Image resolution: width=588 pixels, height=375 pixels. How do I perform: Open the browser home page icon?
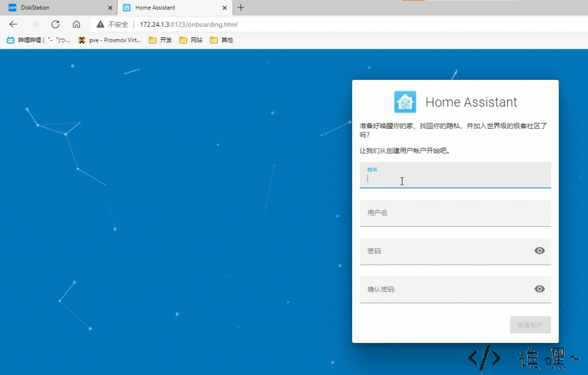[76, 24]
